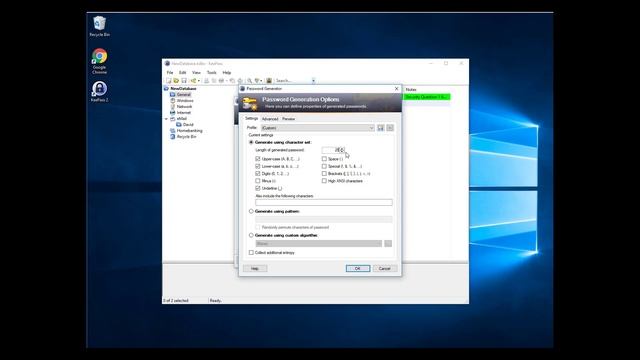Open the File menu

(170, 73)
